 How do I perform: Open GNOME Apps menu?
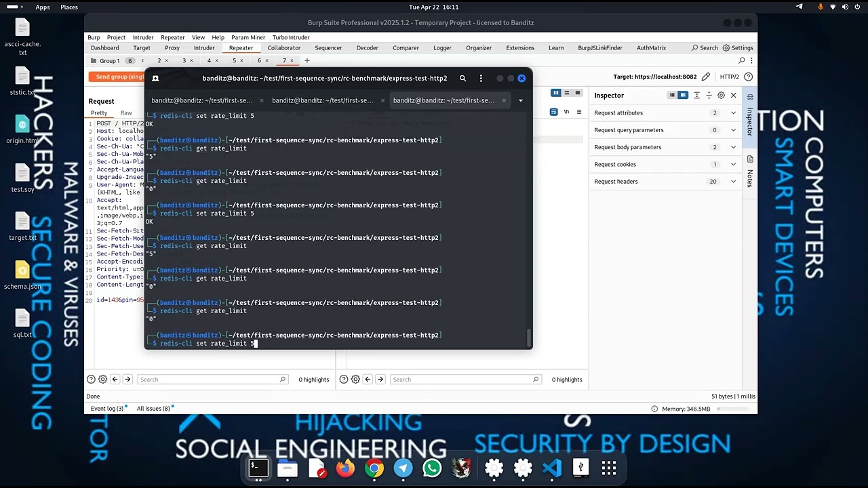tap(43, 7)
